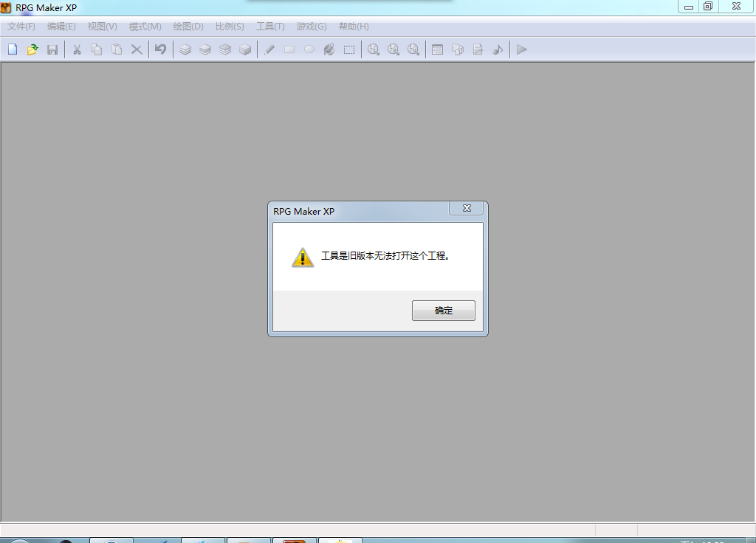Click the Delete X toolbar icon
756x543 pixels.
[x=137, y=49]
